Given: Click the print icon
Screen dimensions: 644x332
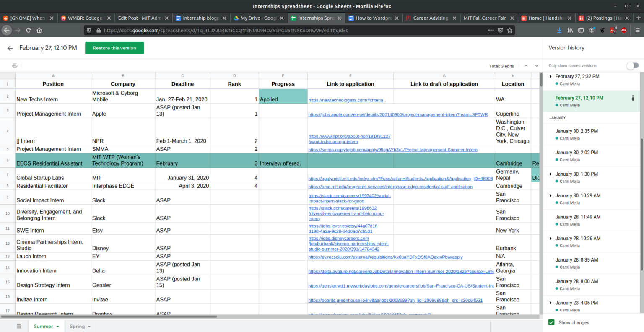Looking at the screenshot, I should click(15, 66).
